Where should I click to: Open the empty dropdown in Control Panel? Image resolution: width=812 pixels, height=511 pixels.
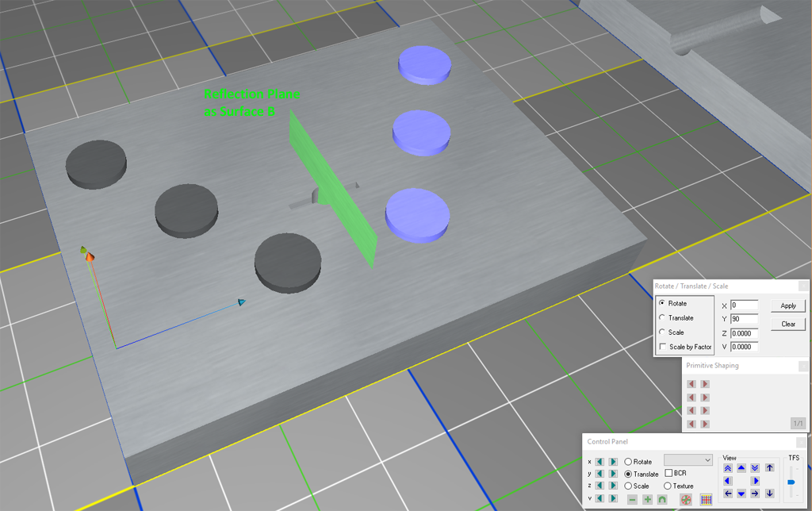(x=688, y=459)
